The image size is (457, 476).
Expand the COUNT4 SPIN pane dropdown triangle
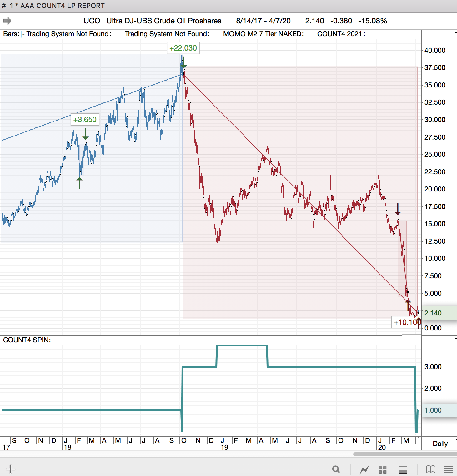point(455,339)
